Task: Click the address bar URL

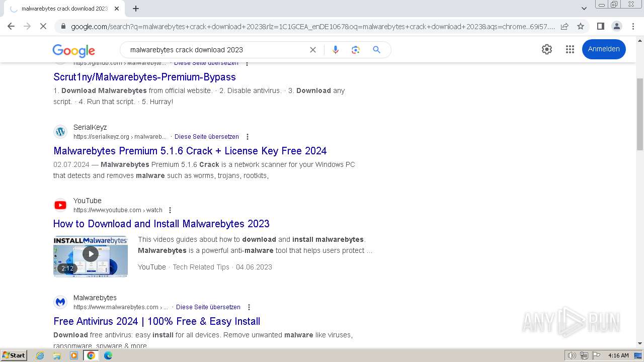Action: point(313,26)
